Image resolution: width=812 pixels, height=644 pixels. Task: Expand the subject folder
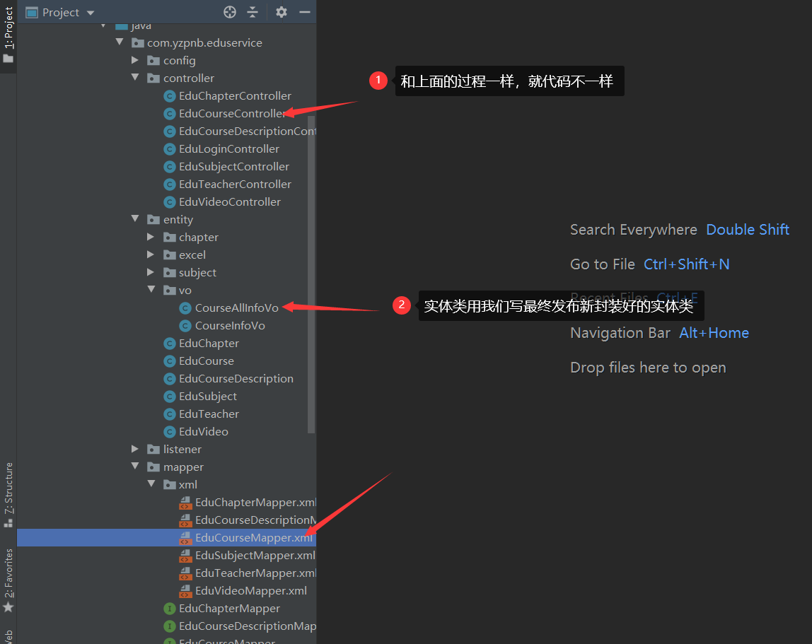(151, 271)
